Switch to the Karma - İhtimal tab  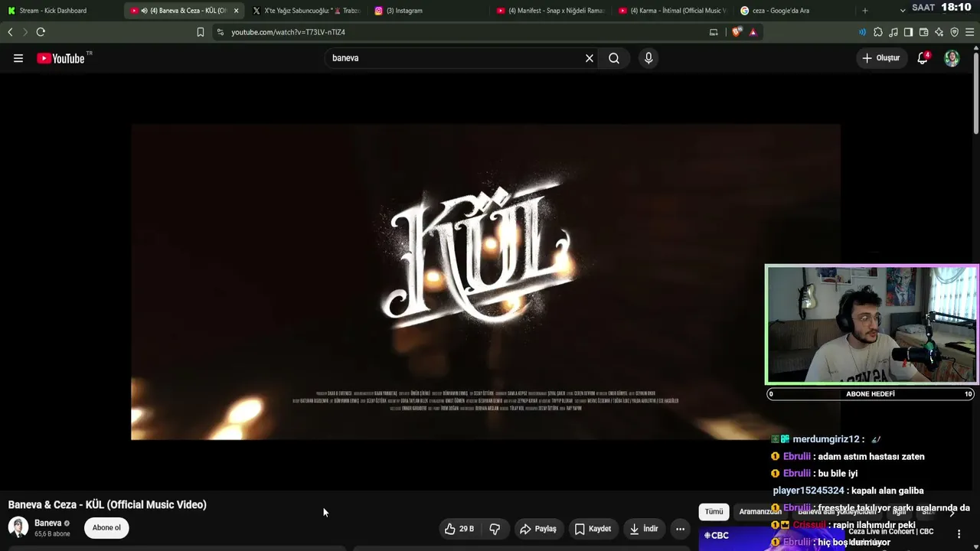(672, 11)
